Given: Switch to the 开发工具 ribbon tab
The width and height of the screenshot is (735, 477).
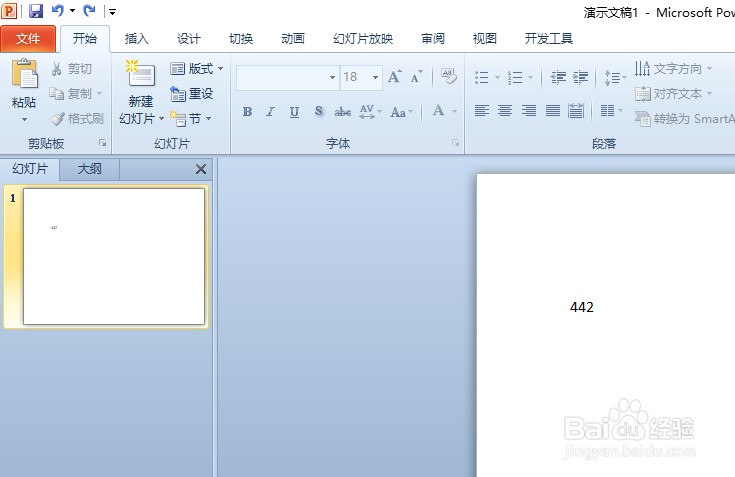Looking at the screenshot, I should [x=548, y=38].
